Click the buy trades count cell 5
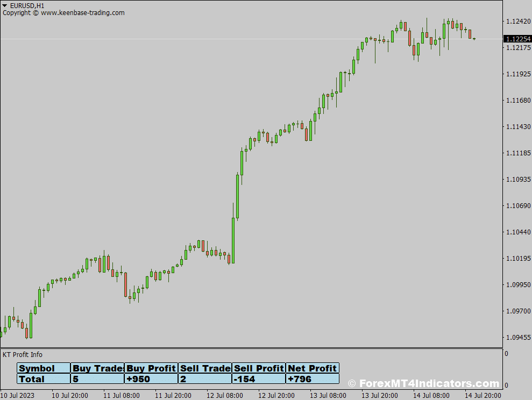 pos(97,378)
